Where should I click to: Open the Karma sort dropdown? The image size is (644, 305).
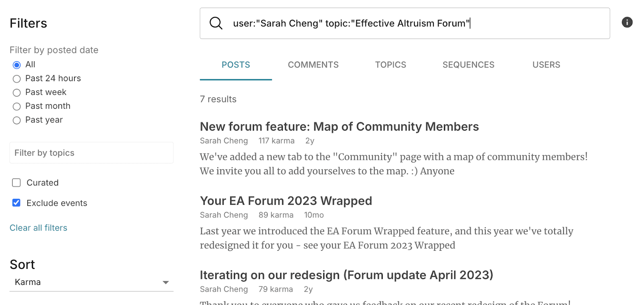[91, 282]
